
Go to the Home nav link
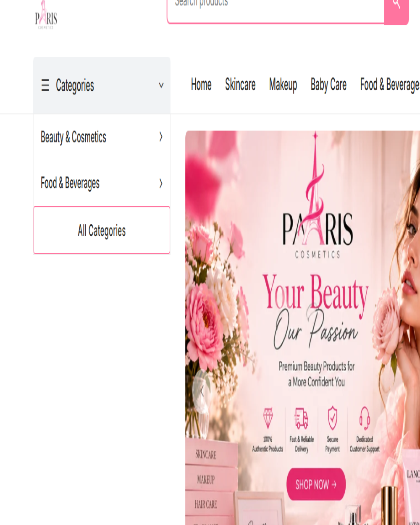tap(201, 85)
